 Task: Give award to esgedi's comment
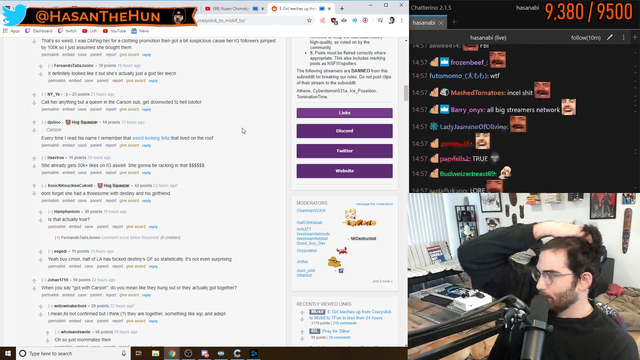click(136, 266)
